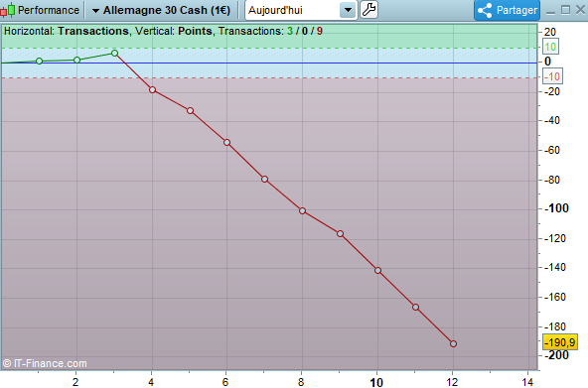Image resolution: width=588 pixels, height=388 pixels.
Task: Click the 0 vertical axis label
Action: [x=548, y=62]
